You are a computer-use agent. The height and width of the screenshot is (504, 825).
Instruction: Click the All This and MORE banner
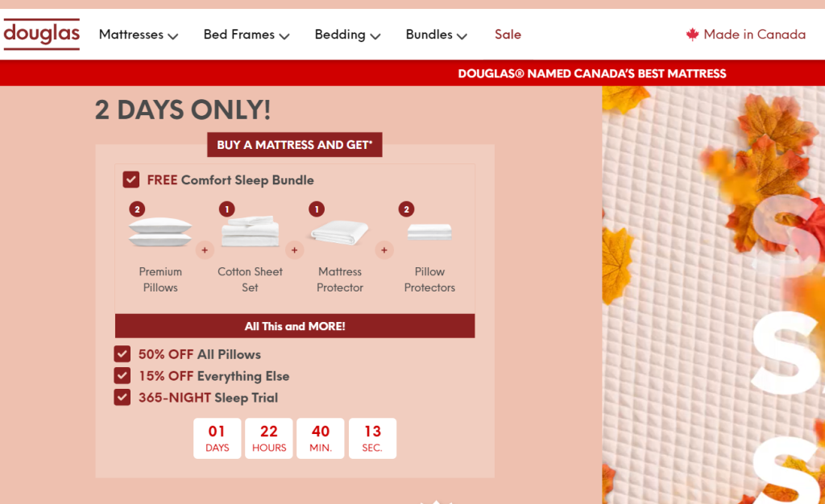tap(295, 326)
